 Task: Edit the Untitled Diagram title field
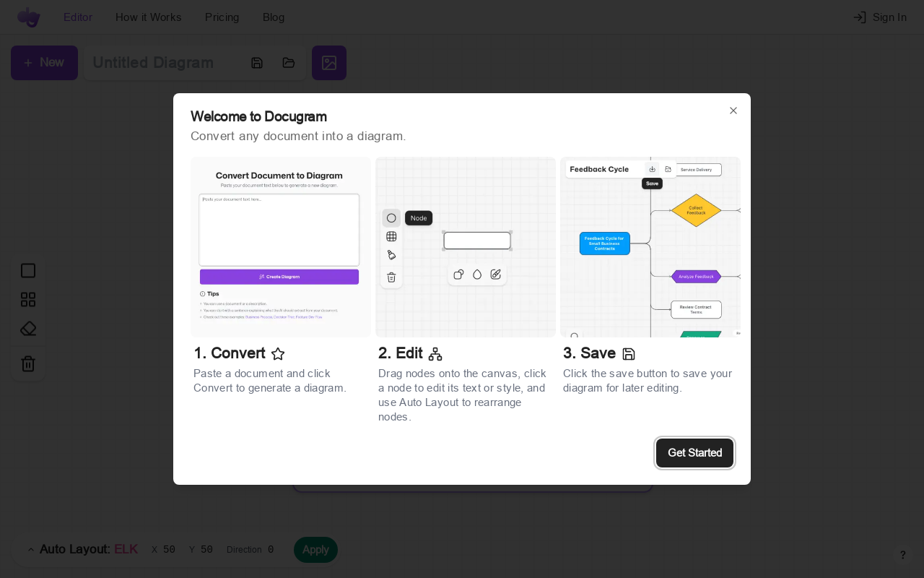point(163,63)
